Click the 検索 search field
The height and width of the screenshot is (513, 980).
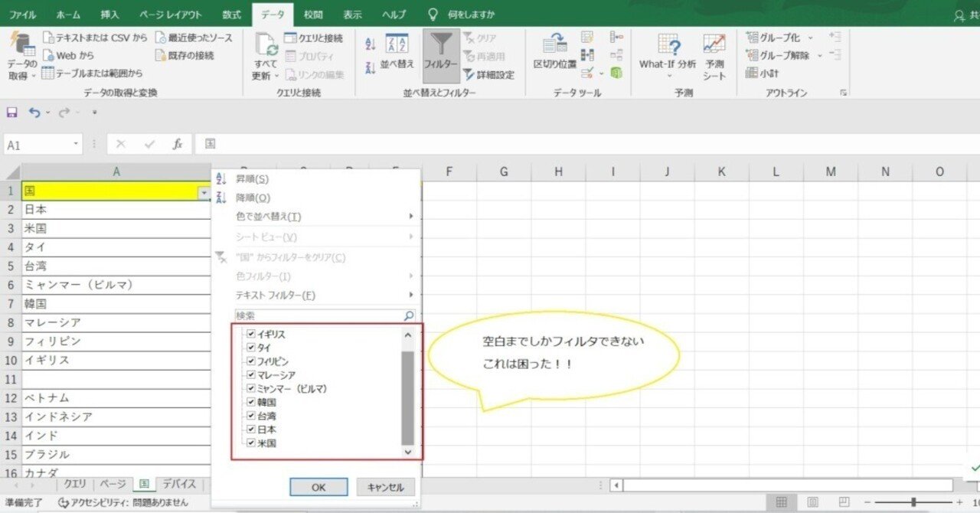point(322,315)
